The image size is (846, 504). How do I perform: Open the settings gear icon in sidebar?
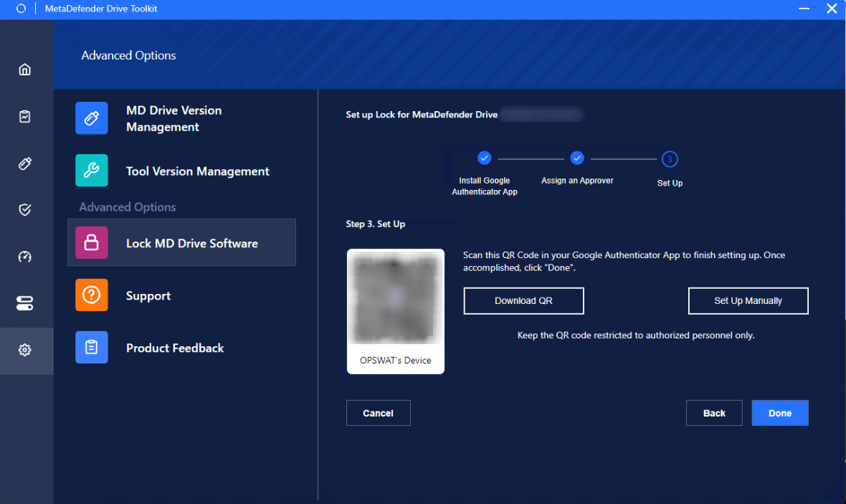coord(25,350)
